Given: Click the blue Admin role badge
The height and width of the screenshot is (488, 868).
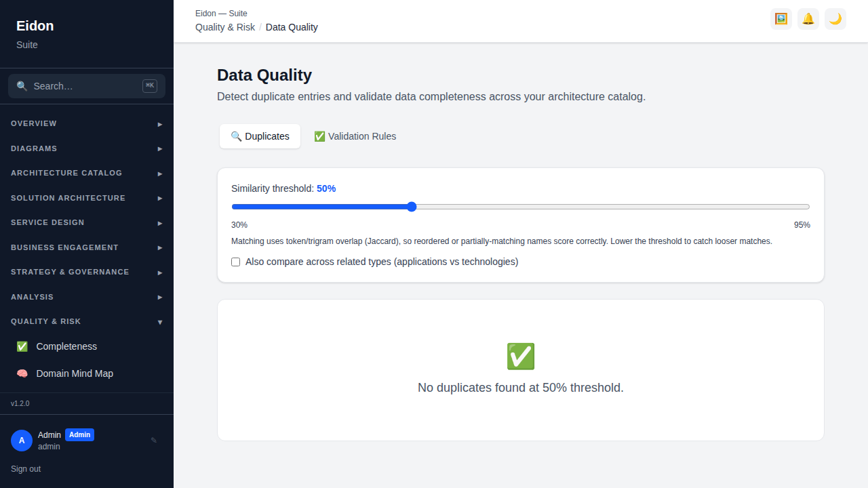Looking at the screenshot, I should tap(79, 434).
